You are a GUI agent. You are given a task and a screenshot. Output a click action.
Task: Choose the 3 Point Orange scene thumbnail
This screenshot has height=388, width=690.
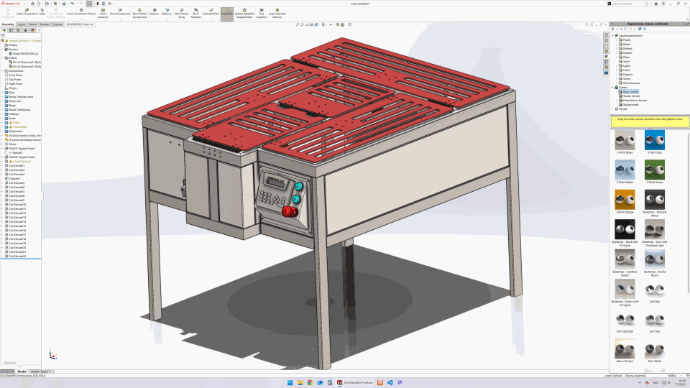coord(624,201)
